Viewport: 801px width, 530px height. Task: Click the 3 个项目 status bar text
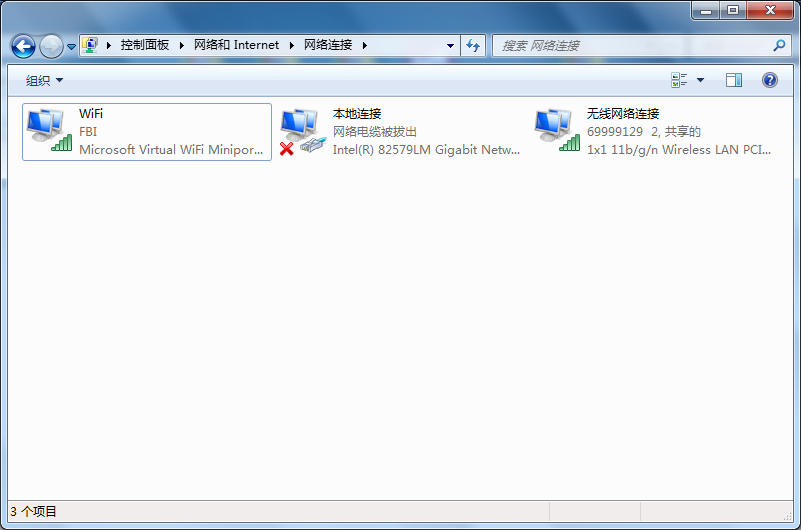[33, 511]
